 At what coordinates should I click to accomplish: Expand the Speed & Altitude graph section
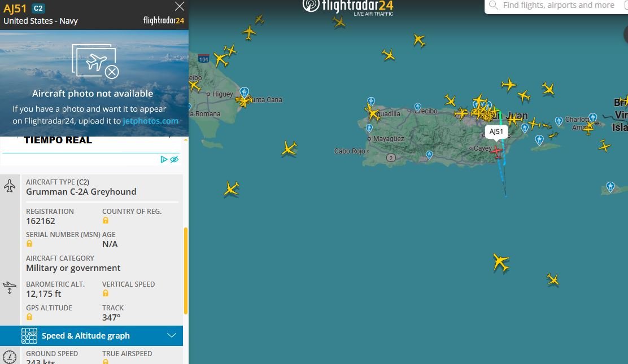(91, 336)
